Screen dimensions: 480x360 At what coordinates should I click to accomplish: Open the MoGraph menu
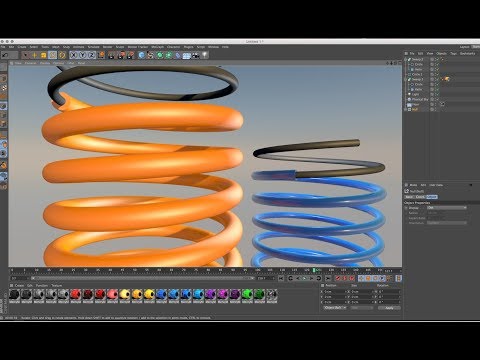[158, 47]
